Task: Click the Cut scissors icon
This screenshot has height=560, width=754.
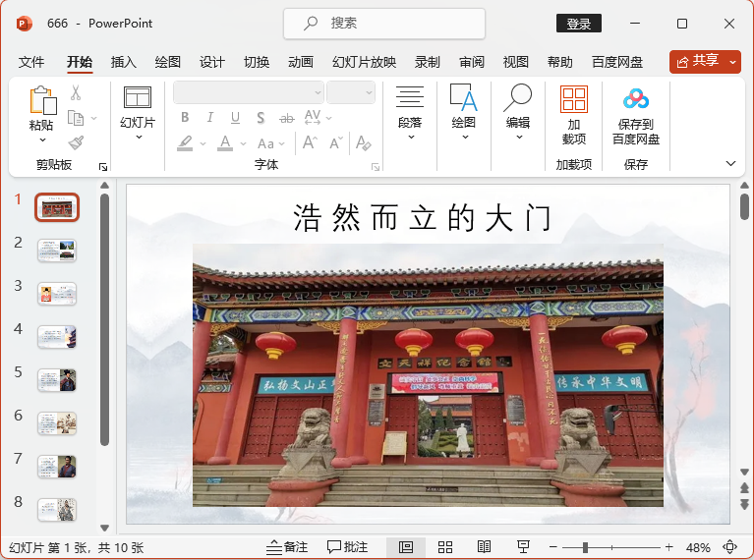Action: click(x=76, y=93)
